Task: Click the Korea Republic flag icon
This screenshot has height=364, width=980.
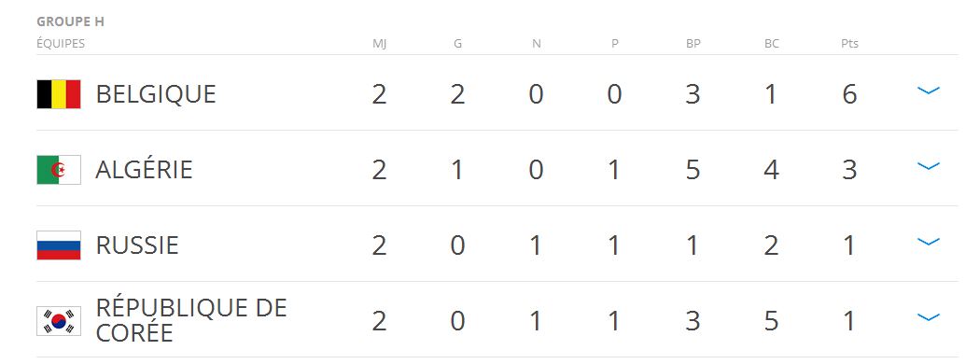Action: tap(59, 321)
